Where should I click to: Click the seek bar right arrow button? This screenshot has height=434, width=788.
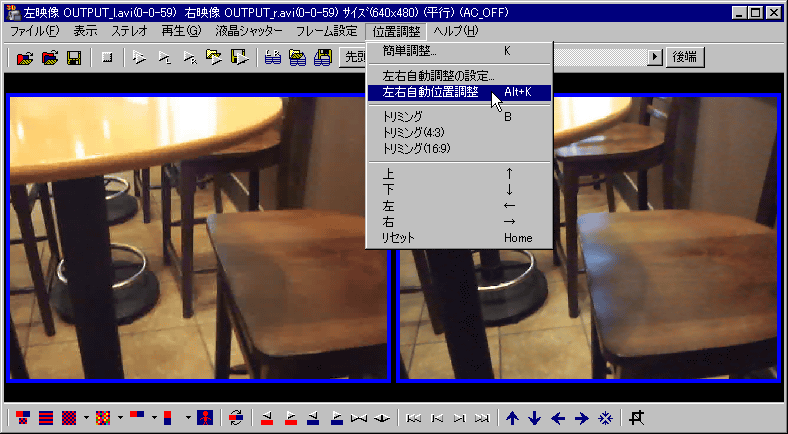click(654, 57)
